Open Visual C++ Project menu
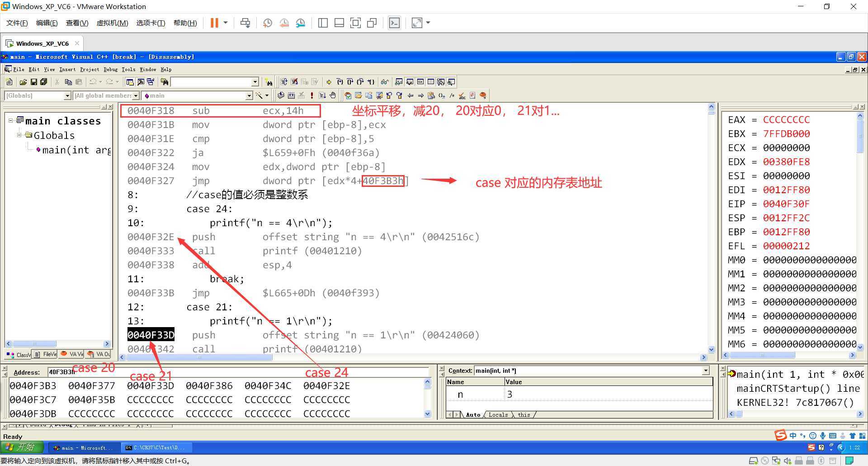The image size is (868, 466). tap(90, 69)
